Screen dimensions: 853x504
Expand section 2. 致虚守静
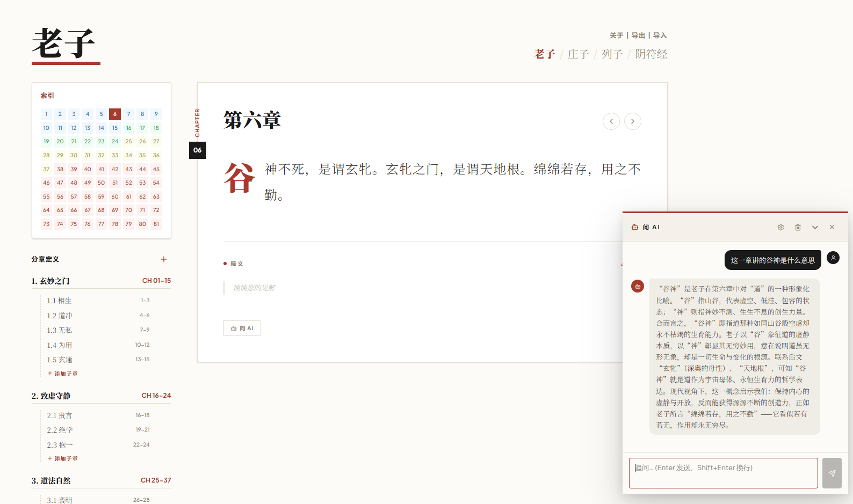tap(51, 396)
